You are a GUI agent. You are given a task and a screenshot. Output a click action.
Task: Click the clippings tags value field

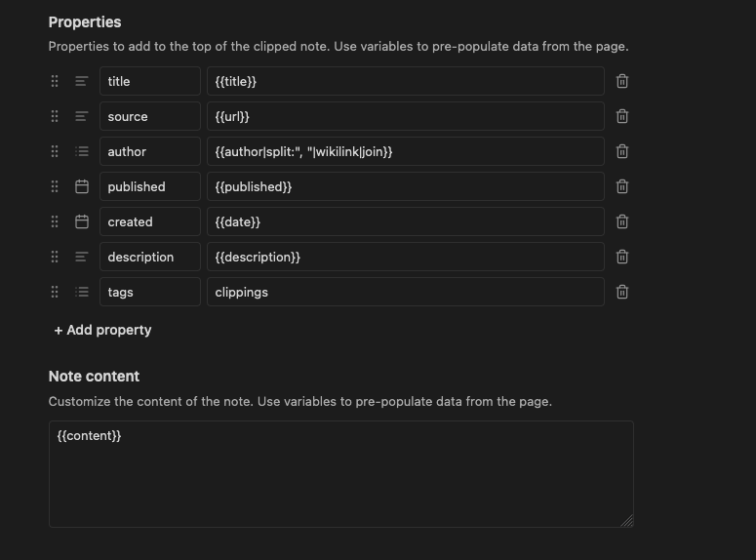[x=405, y=292]
